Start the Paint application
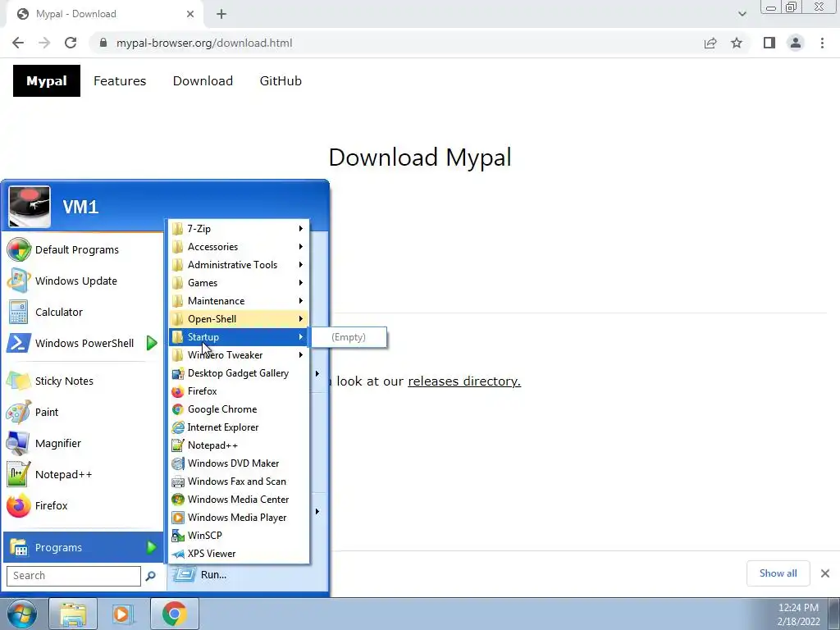 point(83,412)
